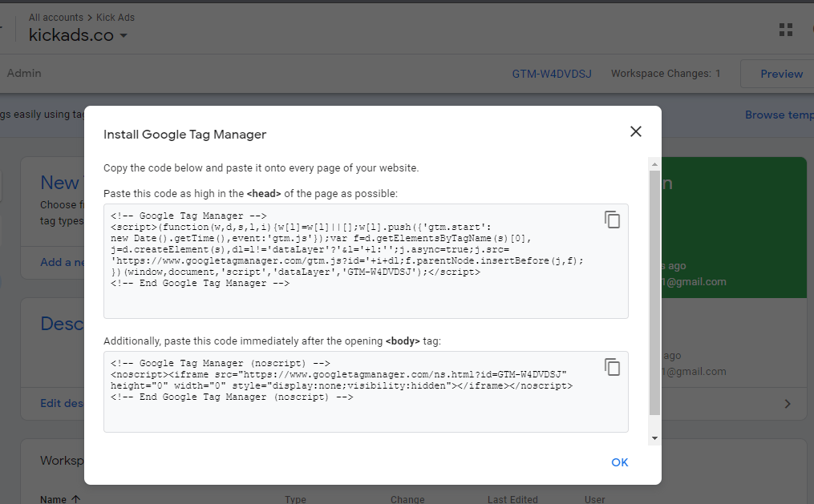Screen dimensions: 814x504
Task: Click the Type column header
Action: point(295,499)
